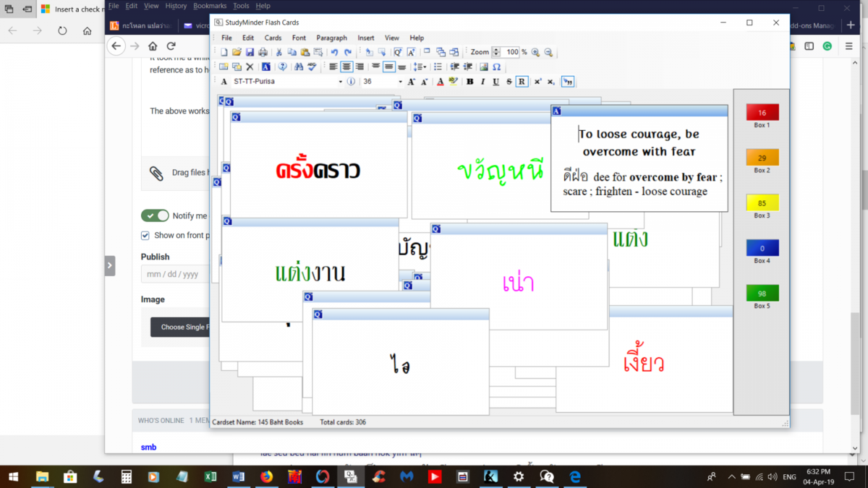Screen dimensions: 868x488
Task: Open the ST-TT-Purisa font dropdown
Action: coord(341,82)
